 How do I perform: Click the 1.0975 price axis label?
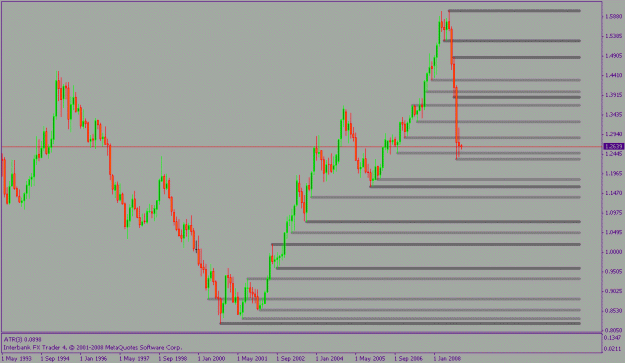click(614, 213)
